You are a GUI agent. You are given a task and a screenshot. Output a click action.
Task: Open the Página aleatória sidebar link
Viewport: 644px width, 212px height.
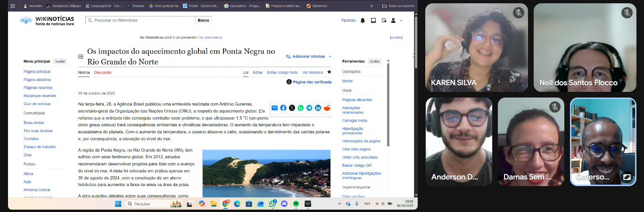click(x=37, y=80)
